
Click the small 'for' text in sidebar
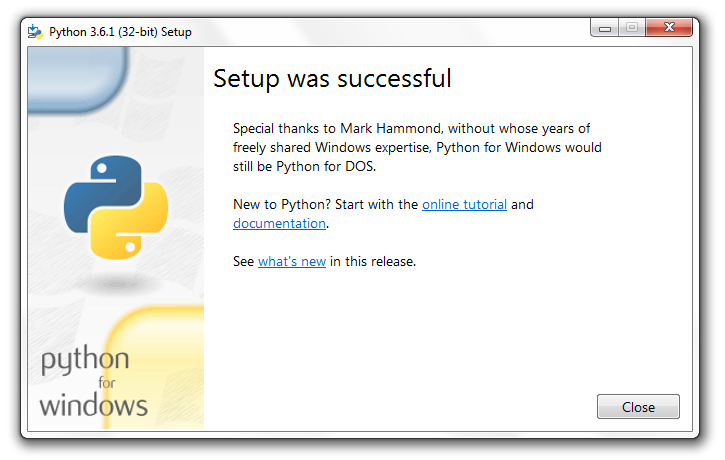click(109, 384)
